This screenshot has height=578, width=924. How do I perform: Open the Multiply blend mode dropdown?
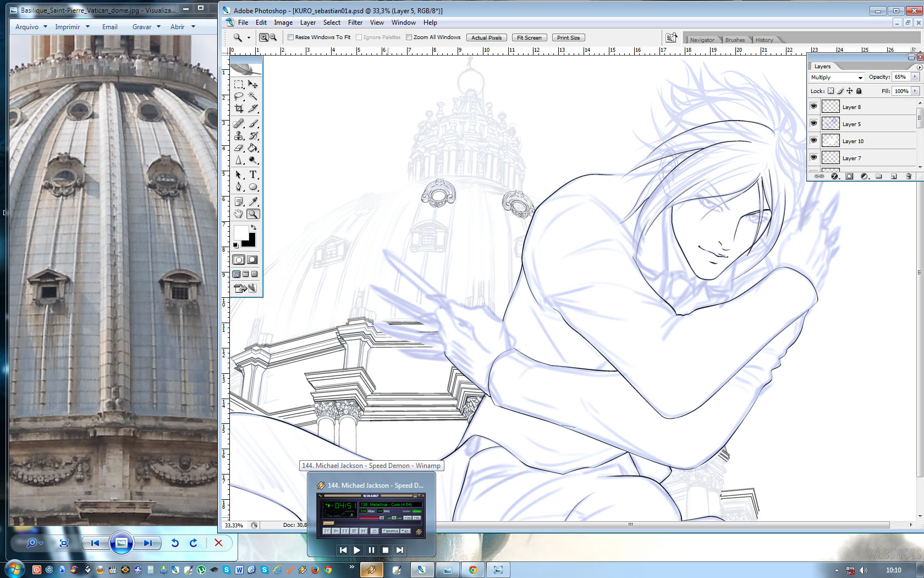837,78
